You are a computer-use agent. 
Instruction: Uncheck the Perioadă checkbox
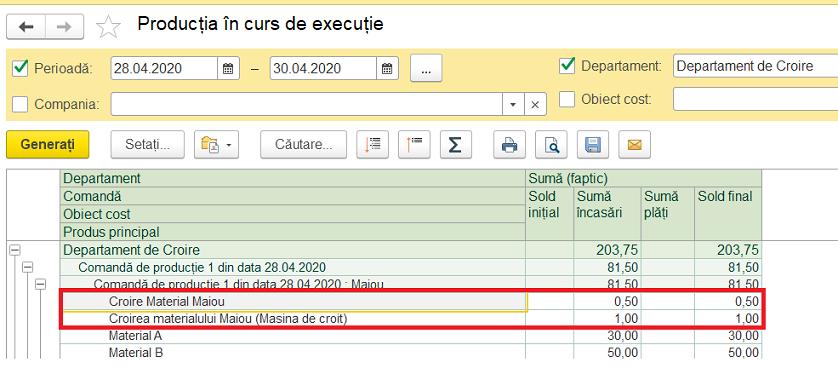click(x=20, y=68)
